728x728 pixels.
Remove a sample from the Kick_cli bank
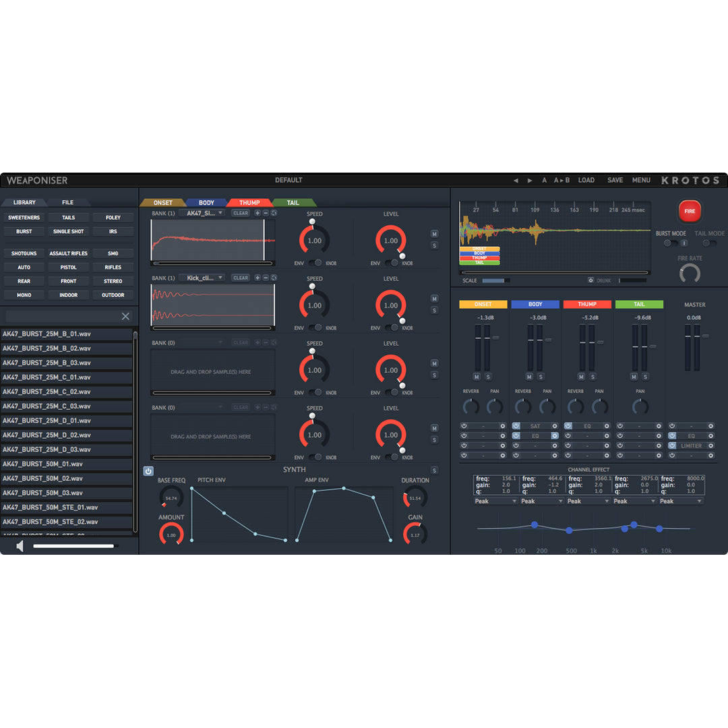(266, 278)
